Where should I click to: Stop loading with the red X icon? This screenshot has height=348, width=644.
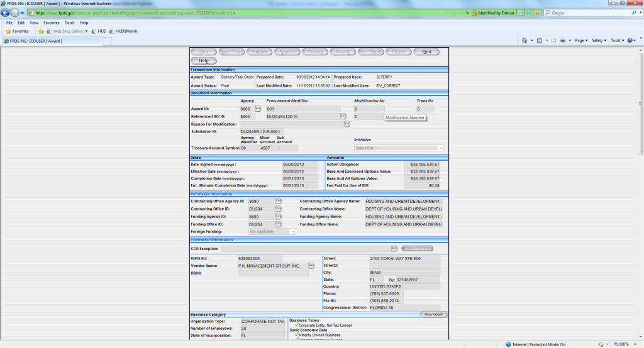tap(537, 13)
